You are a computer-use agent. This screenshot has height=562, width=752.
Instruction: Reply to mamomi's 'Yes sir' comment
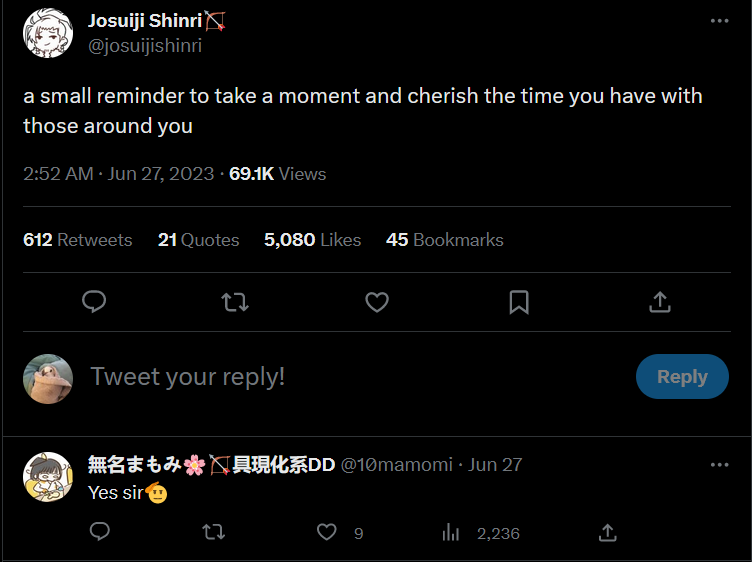99,533
